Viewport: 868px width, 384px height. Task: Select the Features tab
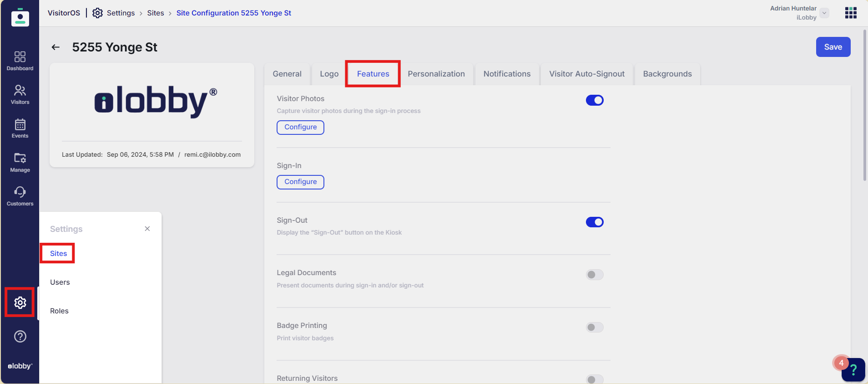[x=373, y=74]
